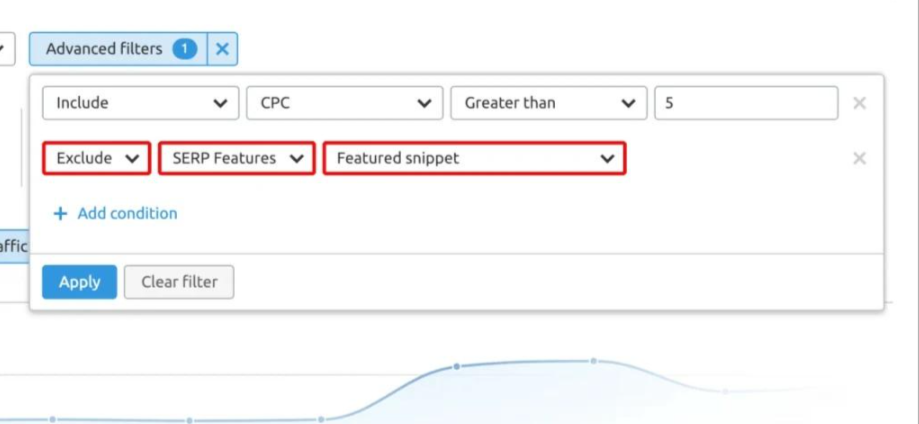Open the Include dropdown
The height and width of the screenshot is (424, 919).
[x=140, y=103]
